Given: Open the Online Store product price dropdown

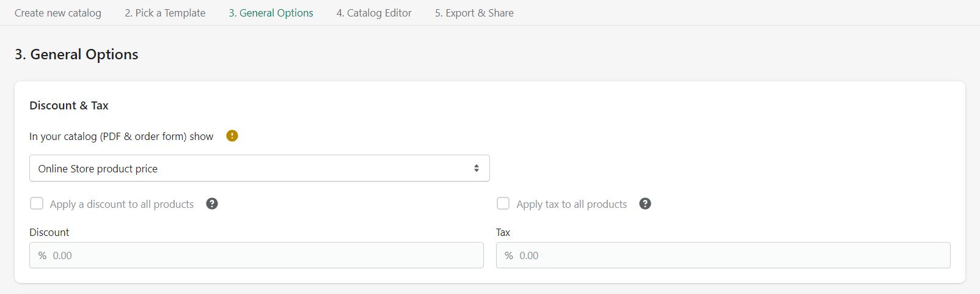Looking at the screenshot, I should click(x=259, y=168).
